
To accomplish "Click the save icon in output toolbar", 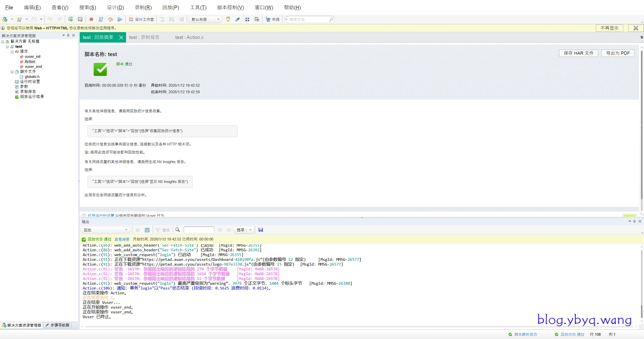I will pyautogui.click(x=261, y=230).
